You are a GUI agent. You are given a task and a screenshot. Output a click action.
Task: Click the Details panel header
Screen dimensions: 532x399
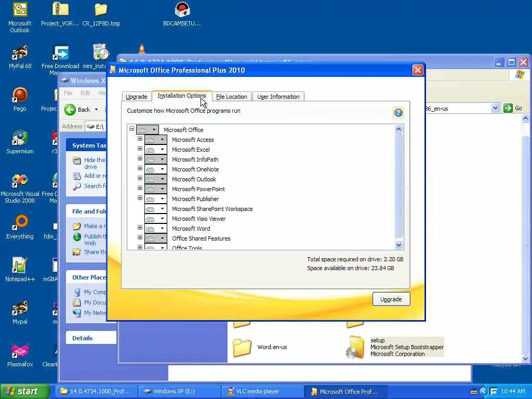pos(91,338)
